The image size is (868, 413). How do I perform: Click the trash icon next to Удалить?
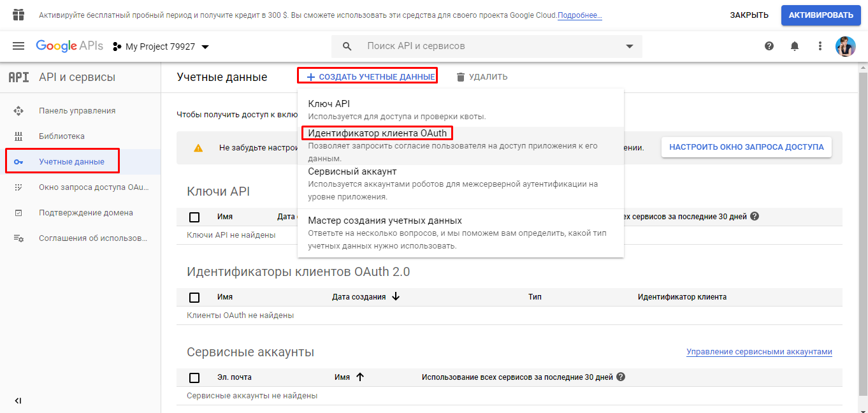461,76
